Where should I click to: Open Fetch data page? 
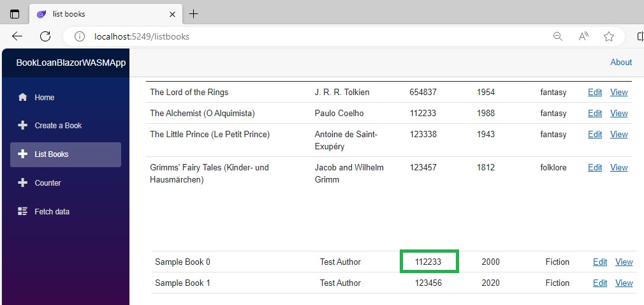click(66, 212)
